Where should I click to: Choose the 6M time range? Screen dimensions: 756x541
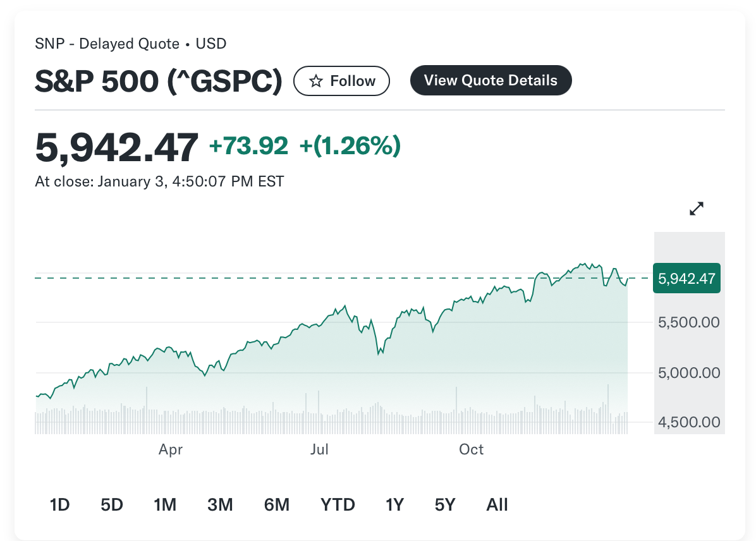click(277, 504)
